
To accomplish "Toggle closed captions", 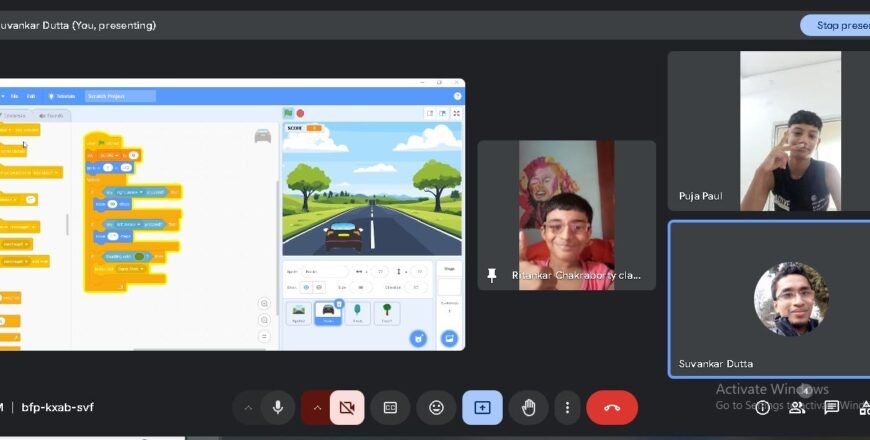I will tap(390, 408).
